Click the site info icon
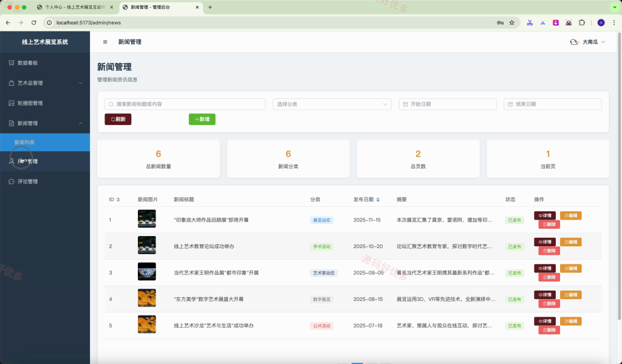622x364 pixels. 49,22
